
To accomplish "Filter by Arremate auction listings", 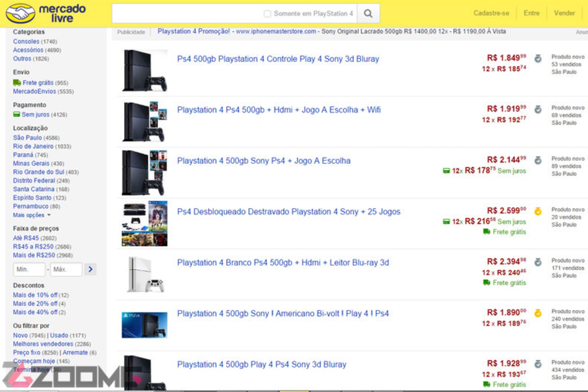I will (75, 353).
